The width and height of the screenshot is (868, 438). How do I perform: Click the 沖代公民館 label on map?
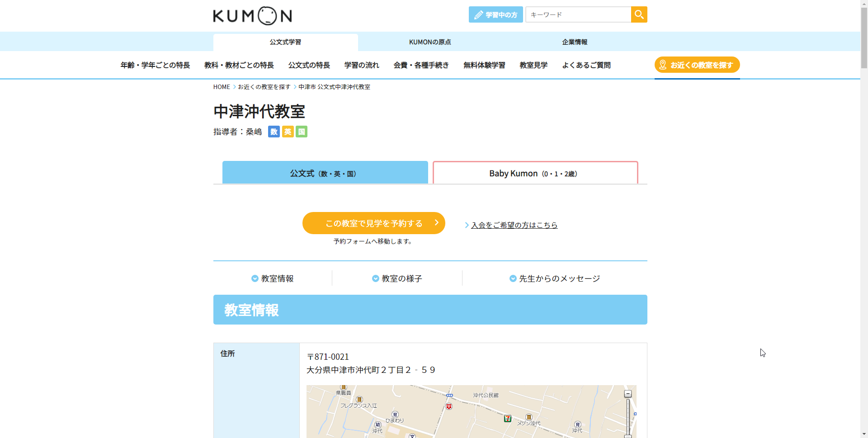(486, 395)
